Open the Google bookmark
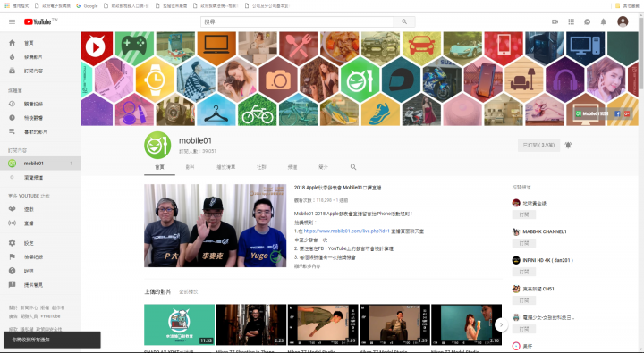 (x=87, y=5)
